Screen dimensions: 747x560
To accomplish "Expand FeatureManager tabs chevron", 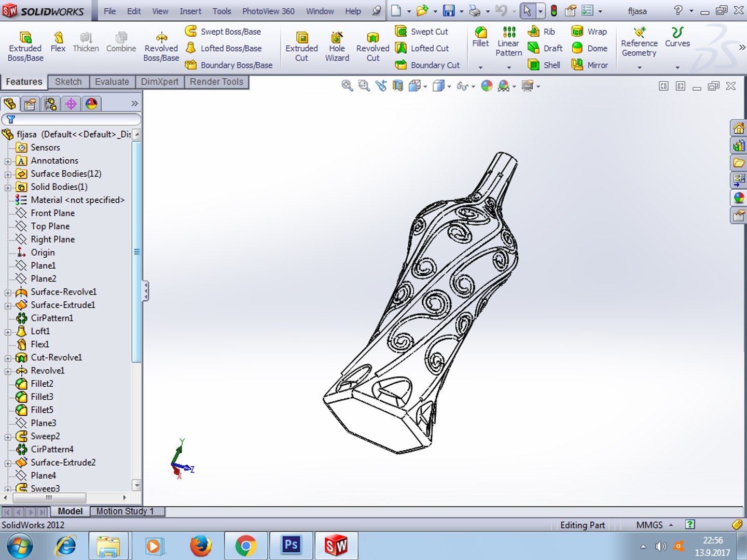I will click(134, 104).
